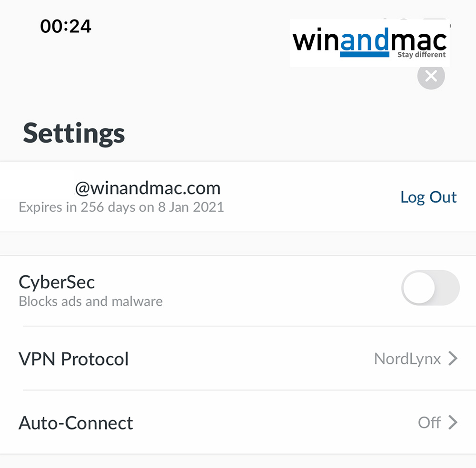Viewport: 476px width, 468px height.
Task: Select the Auto-Connect row label
Action: [x=76, y=423]
